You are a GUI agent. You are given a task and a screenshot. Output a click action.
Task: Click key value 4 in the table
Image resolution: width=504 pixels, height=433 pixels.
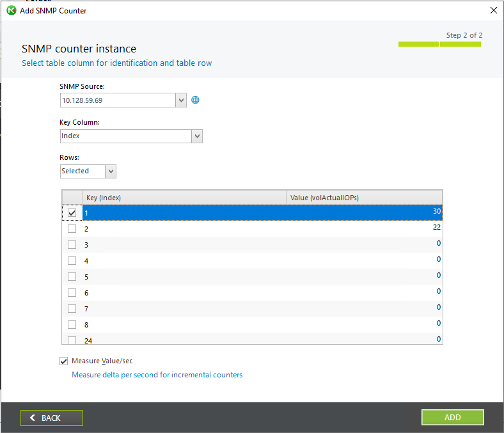86,261
